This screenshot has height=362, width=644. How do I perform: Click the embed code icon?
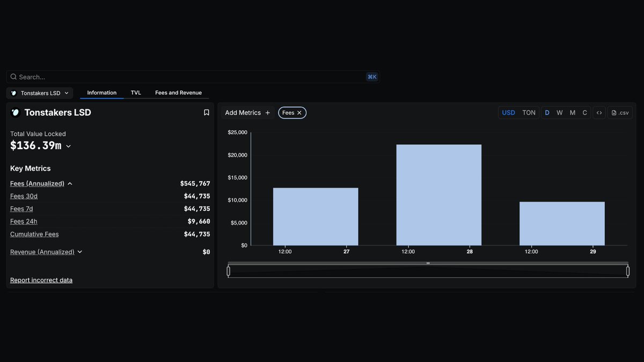coord(599,113)
